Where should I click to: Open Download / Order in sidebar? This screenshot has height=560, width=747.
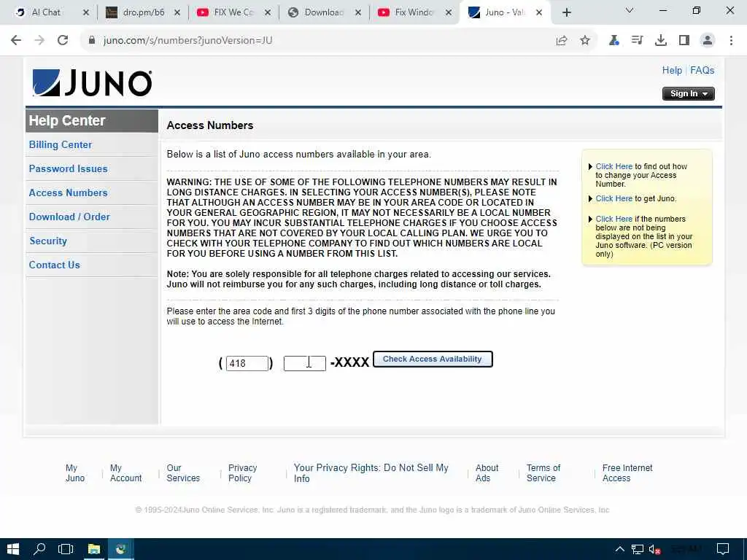[x=69, y=217]
